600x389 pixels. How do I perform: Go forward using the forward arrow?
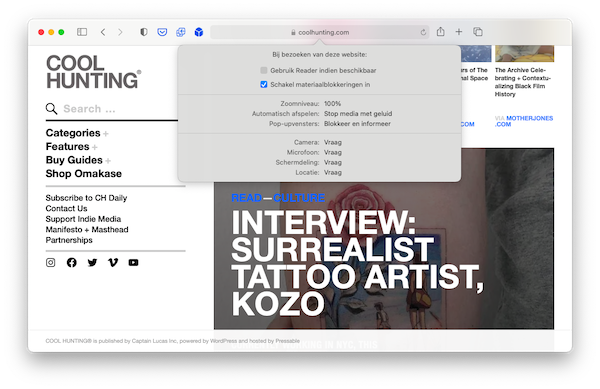click(x=120, y=32)
